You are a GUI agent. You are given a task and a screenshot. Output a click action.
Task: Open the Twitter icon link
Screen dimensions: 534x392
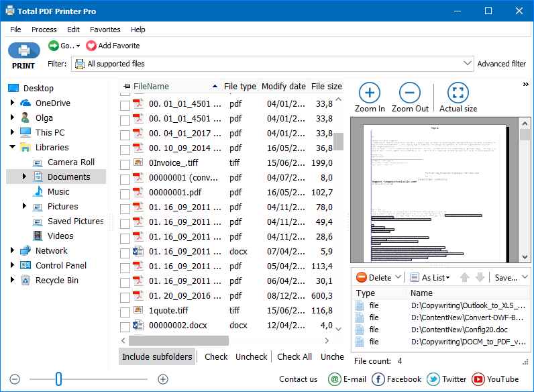click(433, 379)
